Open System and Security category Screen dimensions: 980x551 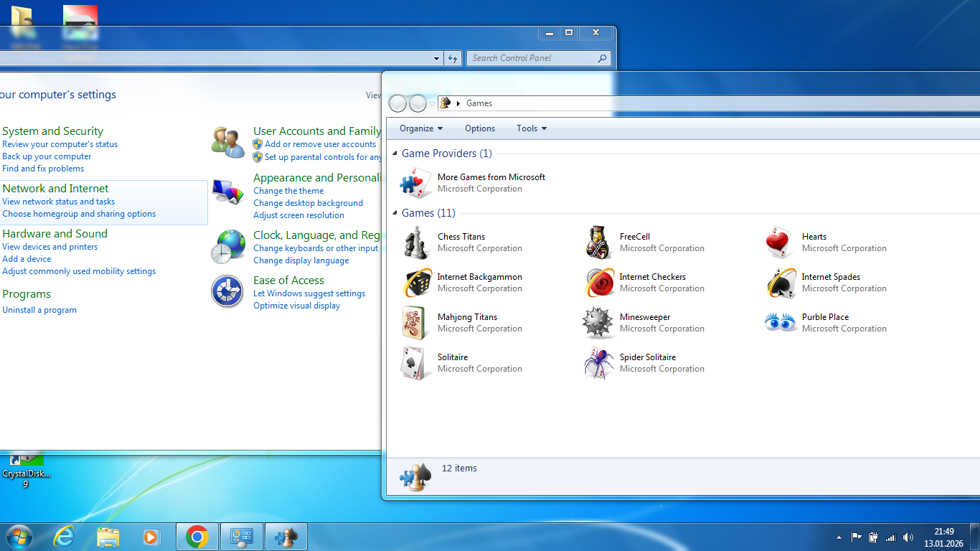tap(52, 131)
